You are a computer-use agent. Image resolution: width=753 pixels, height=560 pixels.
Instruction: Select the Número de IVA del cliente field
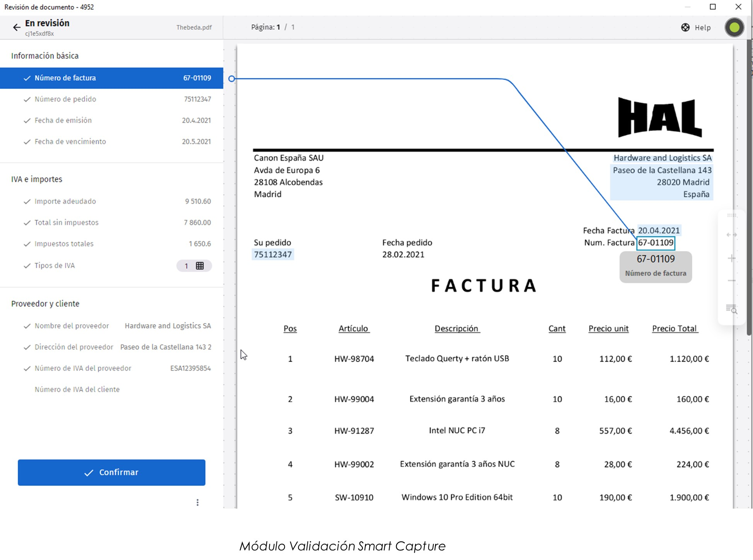click(77, 390)
